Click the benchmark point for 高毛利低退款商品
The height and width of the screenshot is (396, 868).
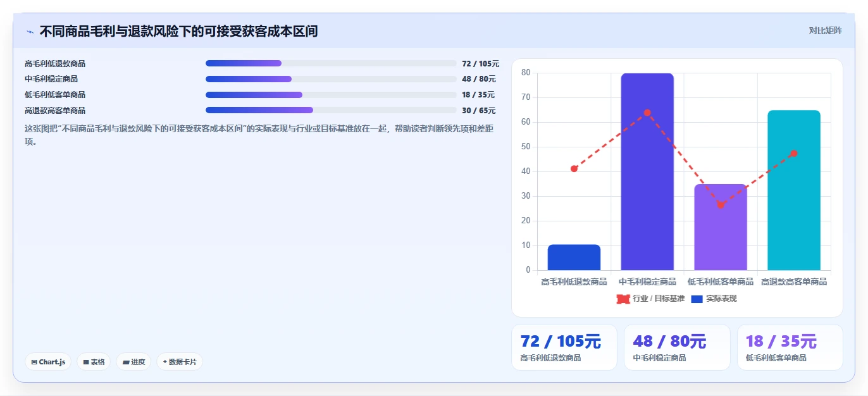[x=574, y=168]
